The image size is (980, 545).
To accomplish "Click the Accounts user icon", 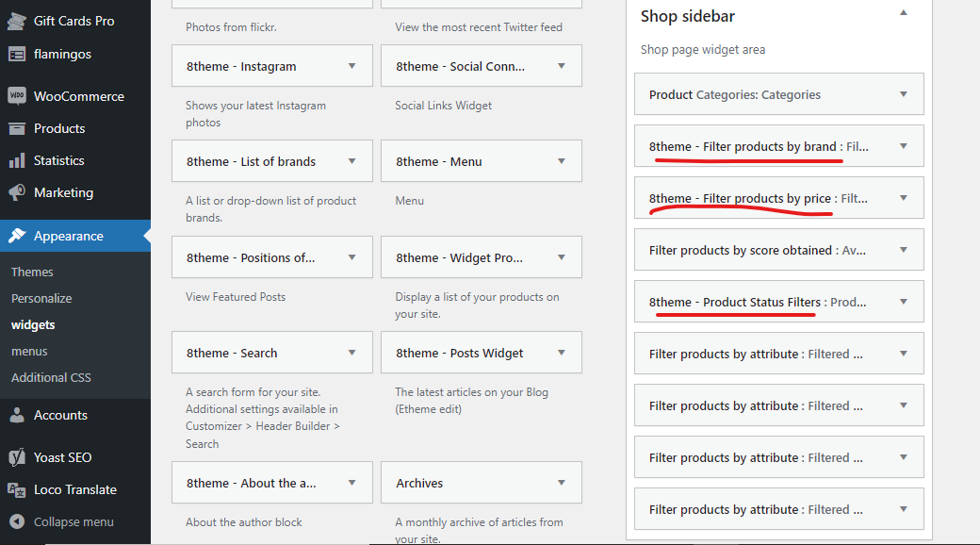I will 17,415.
